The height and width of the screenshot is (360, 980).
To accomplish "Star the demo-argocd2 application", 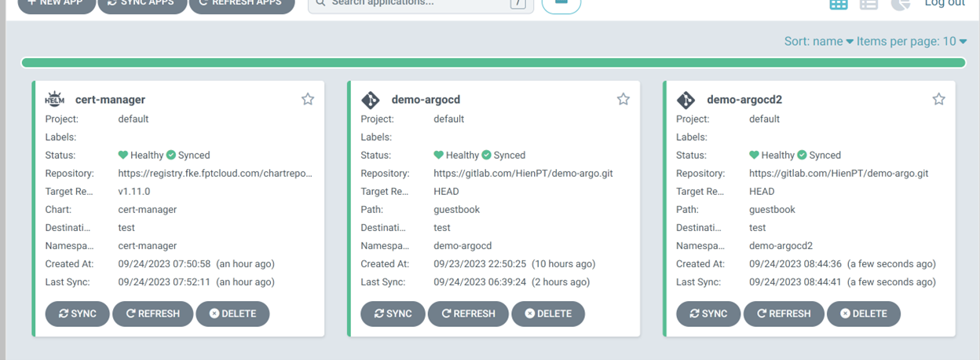I will (938, 99).
